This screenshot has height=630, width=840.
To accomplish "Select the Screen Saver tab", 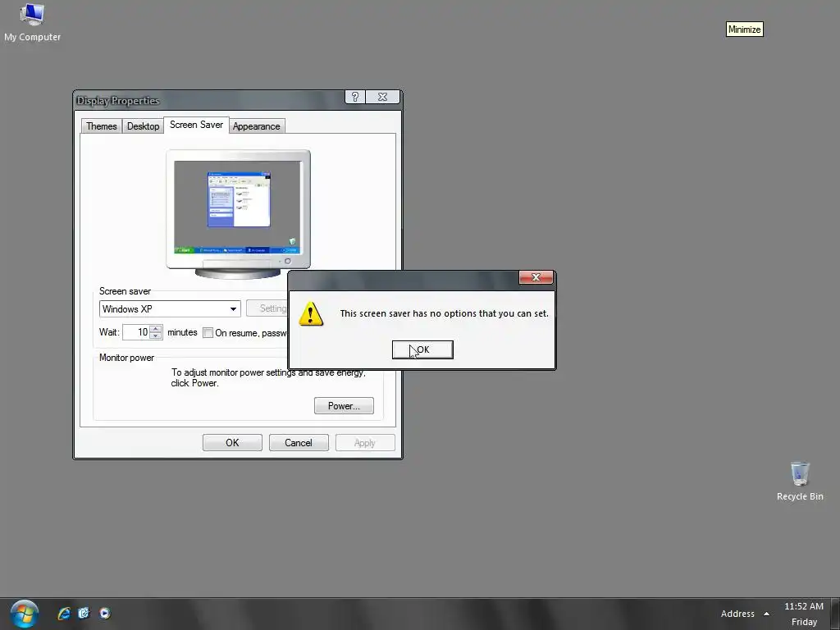I will [197, 125].
